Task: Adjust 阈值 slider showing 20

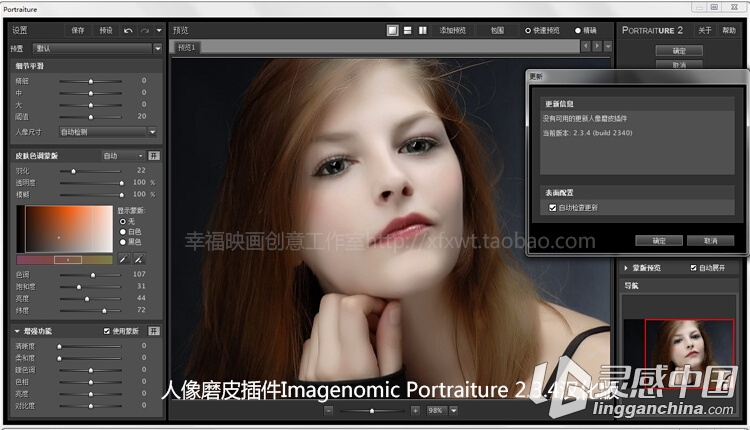Action: [x=90, y=117]
